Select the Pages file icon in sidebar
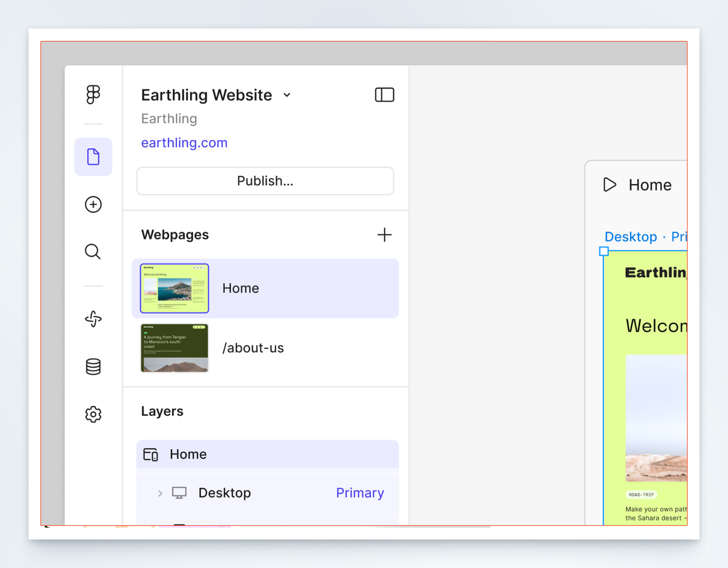 [x=93, y=157]
